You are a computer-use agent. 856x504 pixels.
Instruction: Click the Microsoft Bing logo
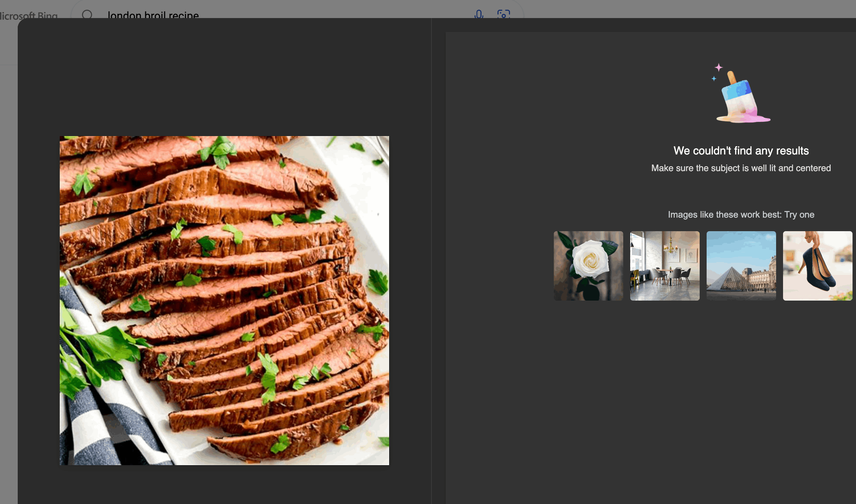[x=30, y=15]
